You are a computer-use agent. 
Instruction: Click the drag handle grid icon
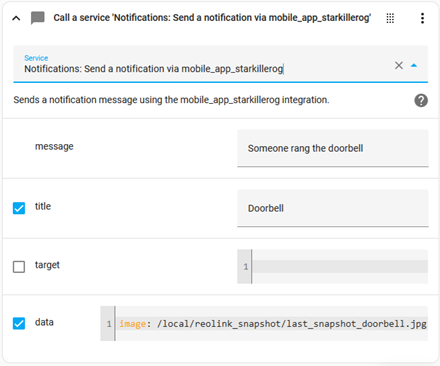pyautogui.click(x=390, y=18)
